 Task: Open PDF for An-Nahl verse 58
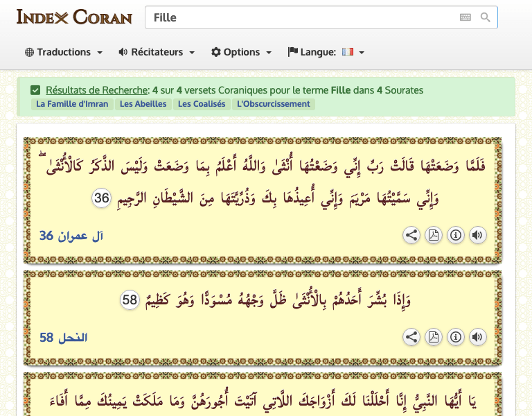tap(434, 337)
